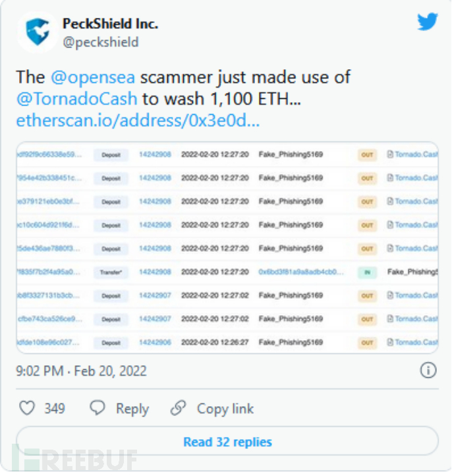Open the tweet info icon
452x476 pixels.
point(428,371)
